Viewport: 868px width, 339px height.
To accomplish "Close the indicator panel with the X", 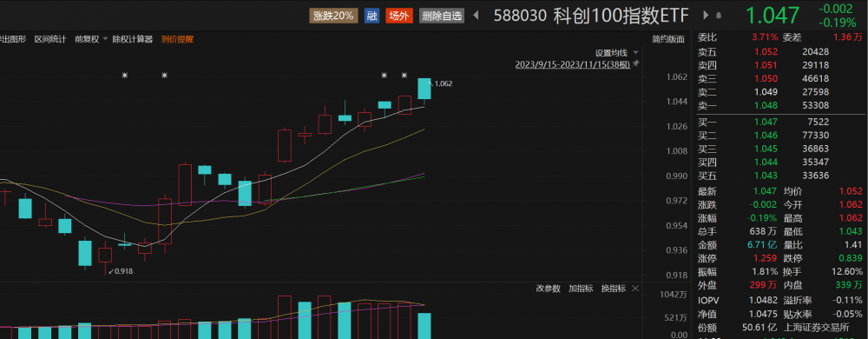I will pyautogui.click(x=635, y=288).
